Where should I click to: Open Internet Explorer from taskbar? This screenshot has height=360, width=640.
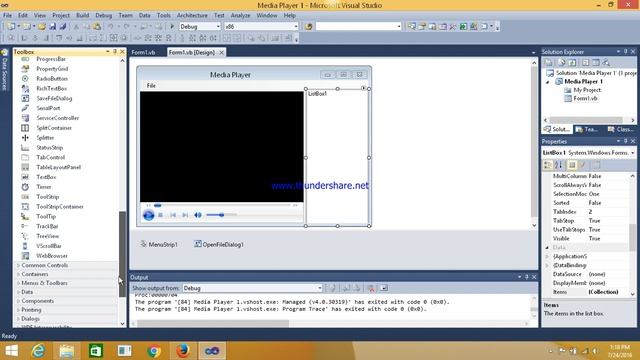(x=38, y=351)
